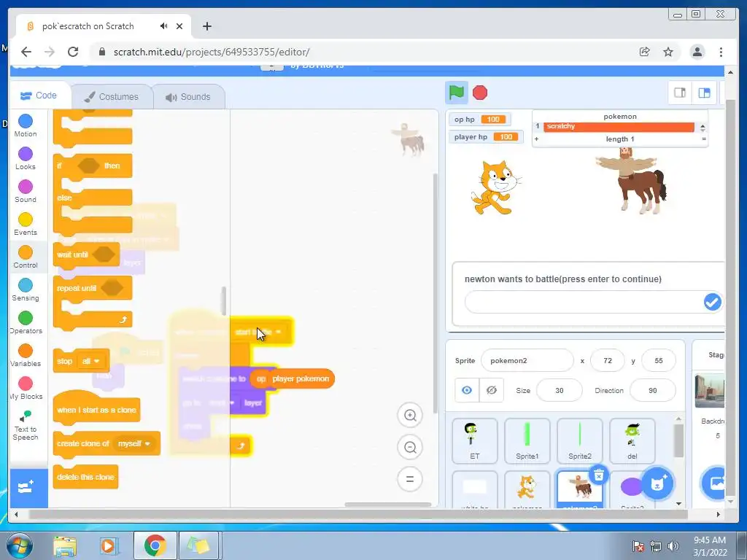Click the green flag to run project
Viewport: 747px width, 560px height.
[456, 93]
